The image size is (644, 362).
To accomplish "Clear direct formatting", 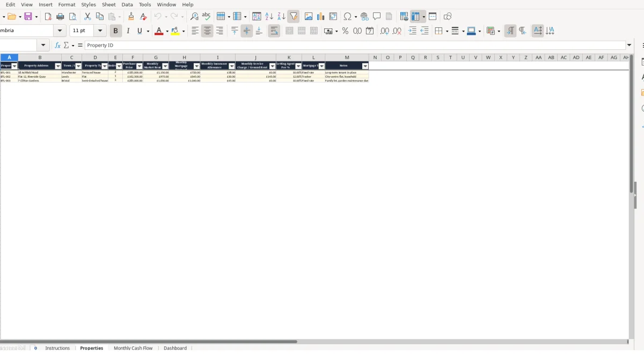I will click(143, 17).
